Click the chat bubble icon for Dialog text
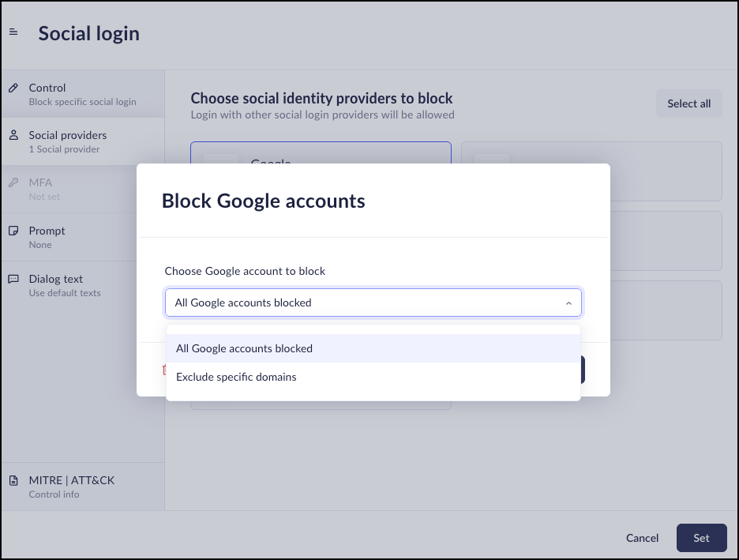Image resolution: width=739 pixels, height=560 pixels. click(x=13, y=279)
